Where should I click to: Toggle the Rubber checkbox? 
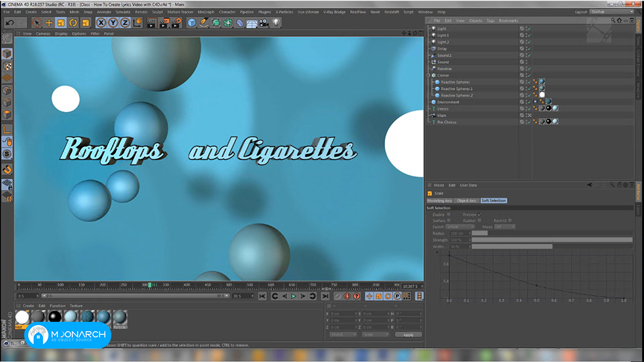pyautogui.click(x=479, y=221)
